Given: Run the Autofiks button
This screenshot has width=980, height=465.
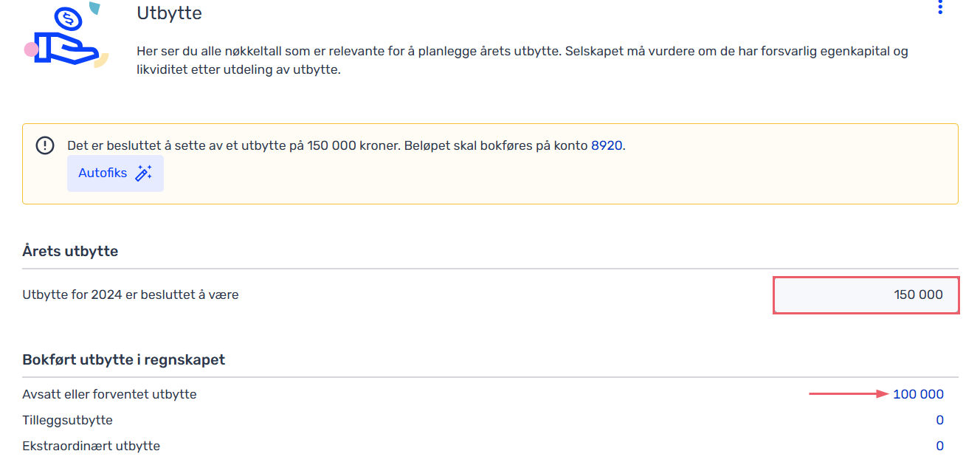Looking at the screenshot, I should tap(115, 173).
